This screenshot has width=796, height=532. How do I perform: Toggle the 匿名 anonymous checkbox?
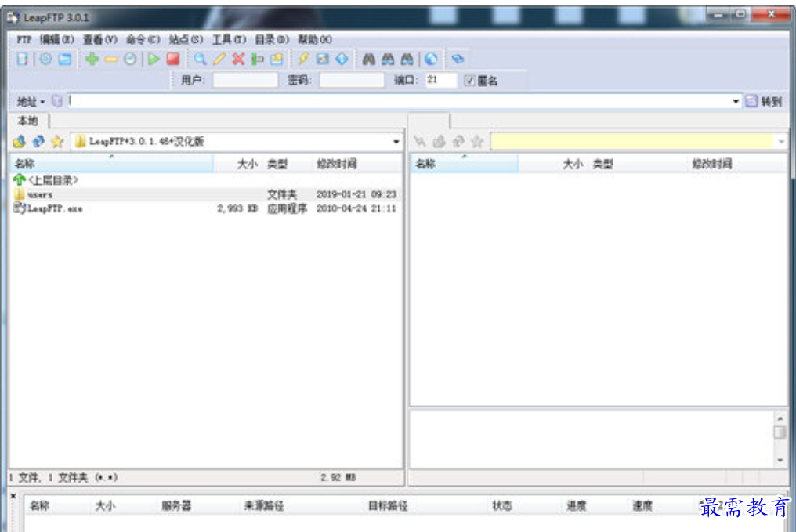469,80
